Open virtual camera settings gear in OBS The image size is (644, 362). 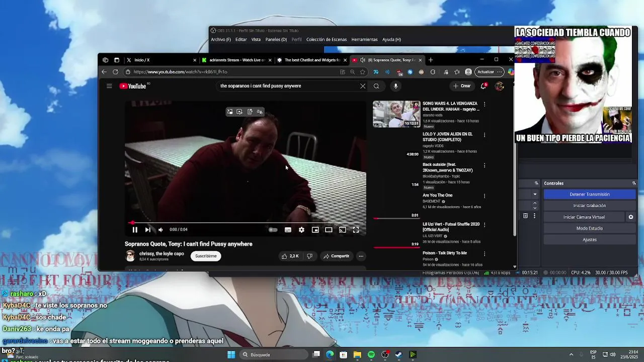[631, 217]
